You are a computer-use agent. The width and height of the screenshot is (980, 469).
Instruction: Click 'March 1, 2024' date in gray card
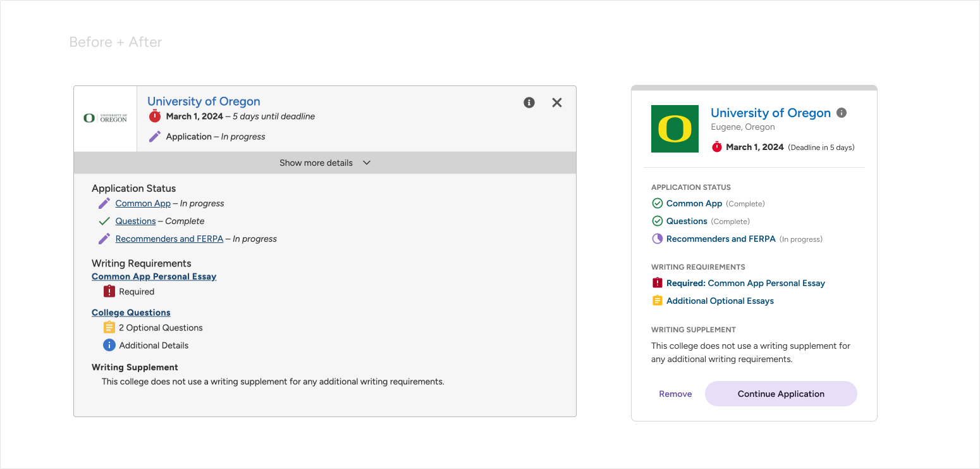[195, 116]
